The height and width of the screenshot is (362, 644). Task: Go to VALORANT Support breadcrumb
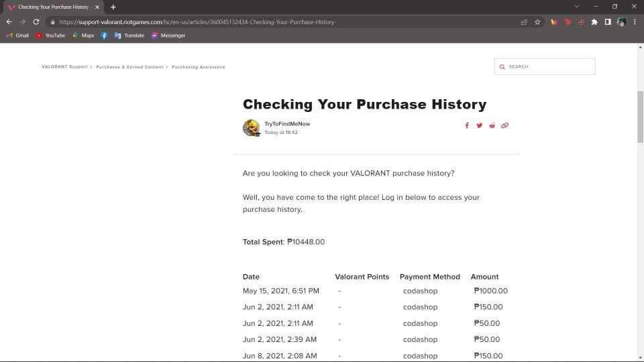click(64, 67)
